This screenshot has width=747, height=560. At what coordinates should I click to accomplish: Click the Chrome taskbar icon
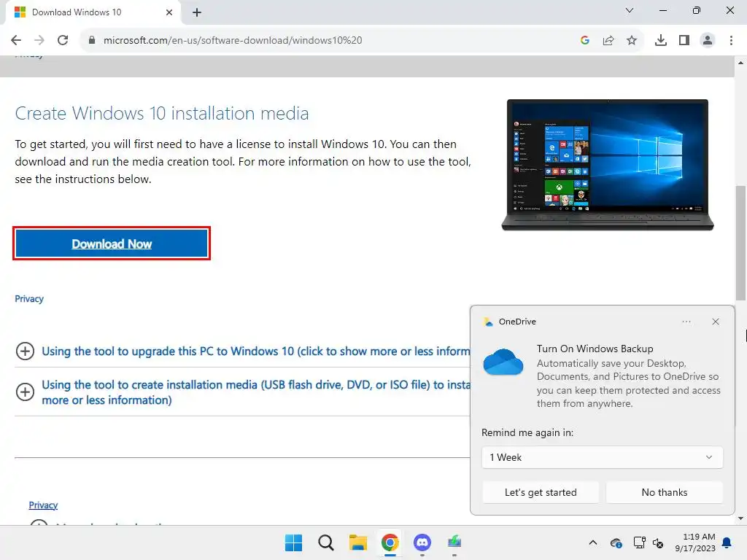click(x=390, y=542)
